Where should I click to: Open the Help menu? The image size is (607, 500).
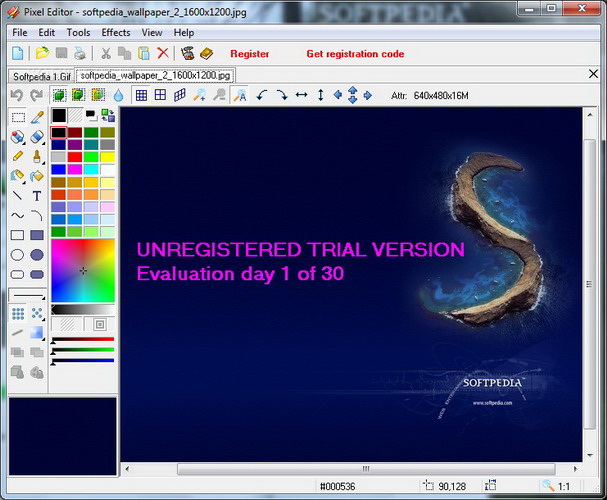(183, 33)
